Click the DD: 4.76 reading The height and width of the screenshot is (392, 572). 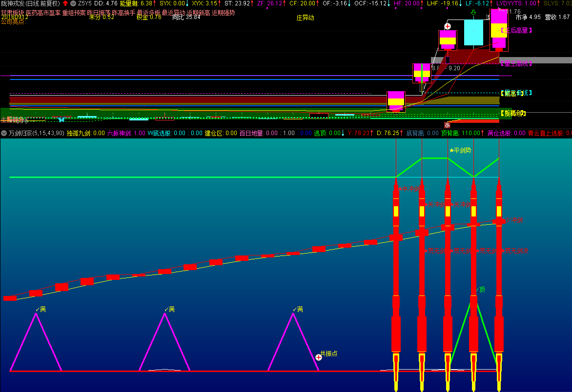coord(106,3)
